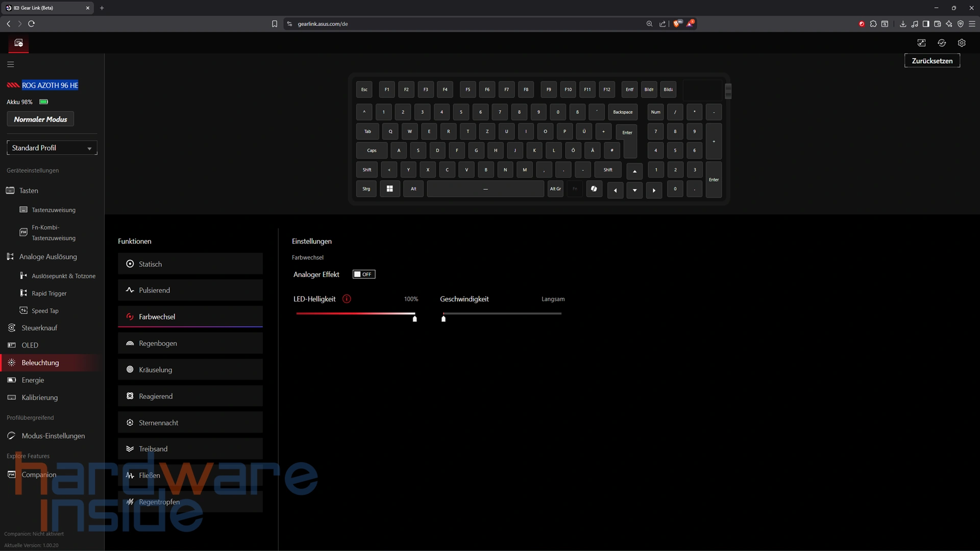Expand the Tasten section in the sidebar
The height and width of the screenshot is (551, 980).
click(x=29, y=190)
